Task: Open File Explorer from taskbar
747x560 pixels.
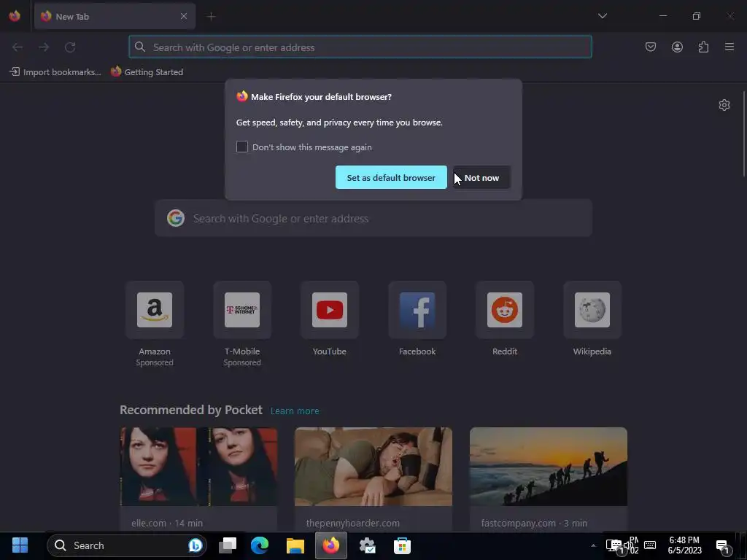Action: click(x=295, y=545)
